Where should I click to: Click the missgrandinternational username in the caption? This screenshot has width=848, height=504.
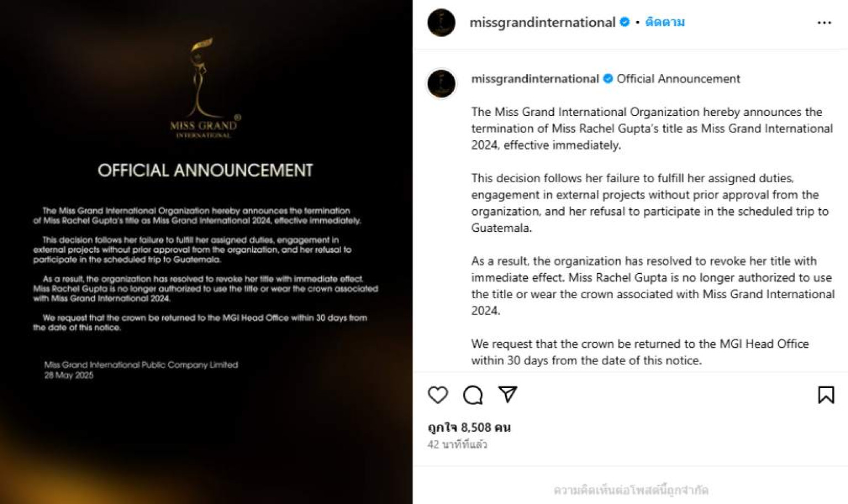534,79
